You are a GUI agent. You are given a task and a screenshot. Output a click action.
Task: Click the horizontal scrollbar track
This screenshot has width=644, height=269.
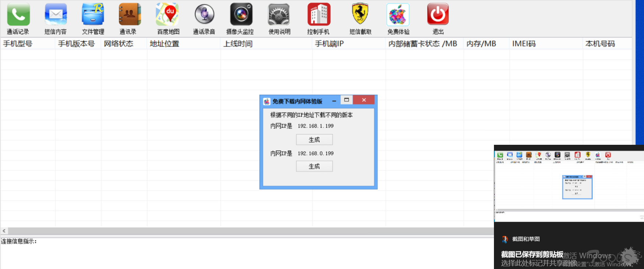point(251,231)
